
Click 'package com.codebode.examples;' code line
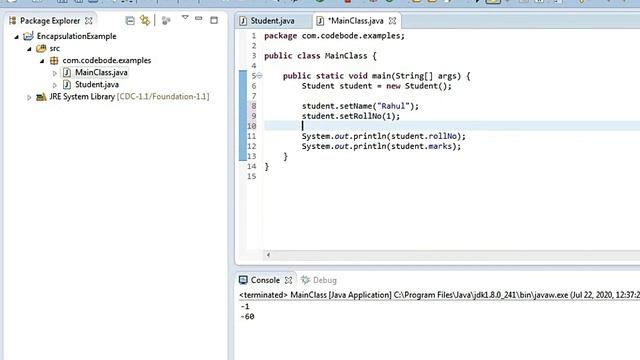pyautogui.click(x=334, y=36)
